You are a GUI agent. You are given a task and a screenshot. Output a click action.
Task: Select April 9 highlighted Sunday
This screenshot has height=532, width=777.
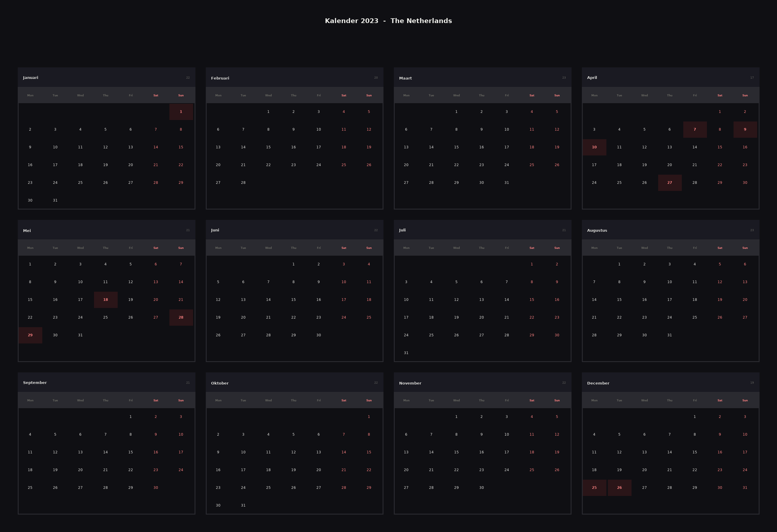click(x=745, y=129)
